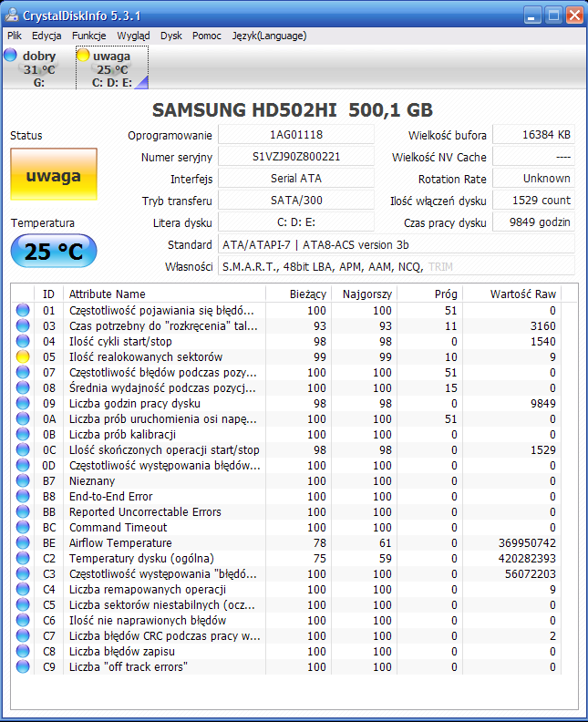Click the 'Ilość realokowanych sektorów' row name

coord(146,356)
